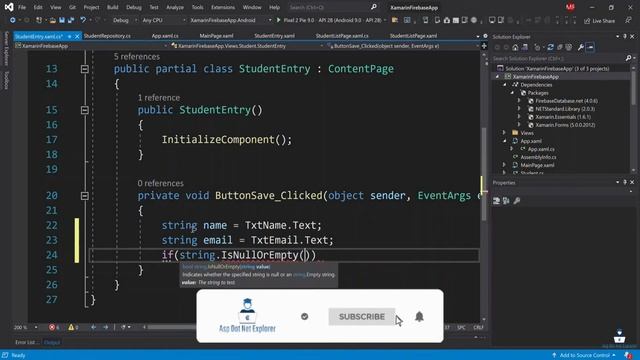Toggle pin on the StudentEntry.xaml.cs tab

coord(69,36)
